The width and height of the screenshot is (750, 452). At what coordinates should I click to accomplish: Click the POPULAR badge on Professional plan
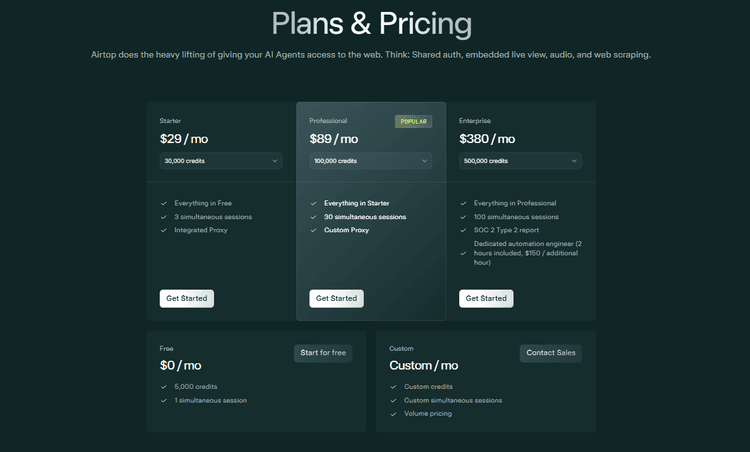(x=413, y=121)
